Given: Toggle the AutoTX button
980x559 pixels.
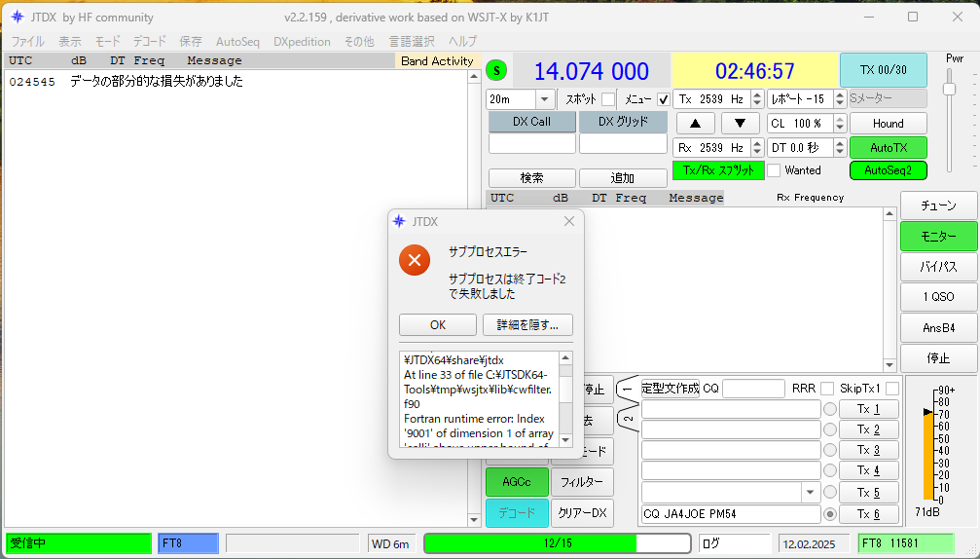Looking at the screenshot, I should (889, 148).
